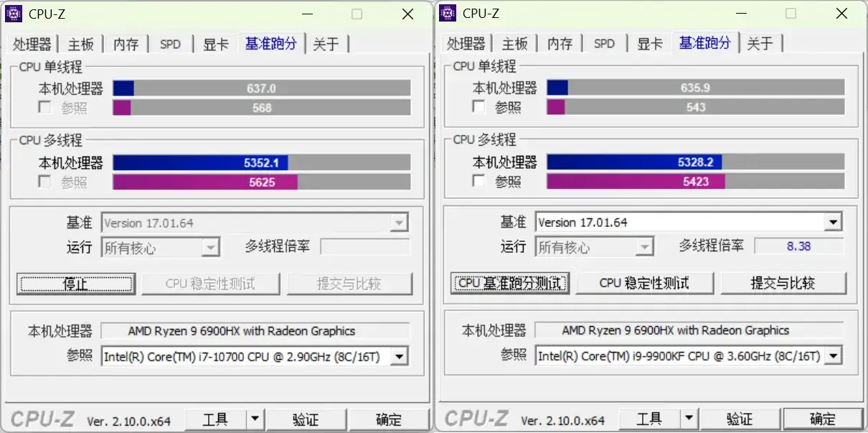
Task: Click single-thread 637.0 score bar in left window
Action: (262, 88)
